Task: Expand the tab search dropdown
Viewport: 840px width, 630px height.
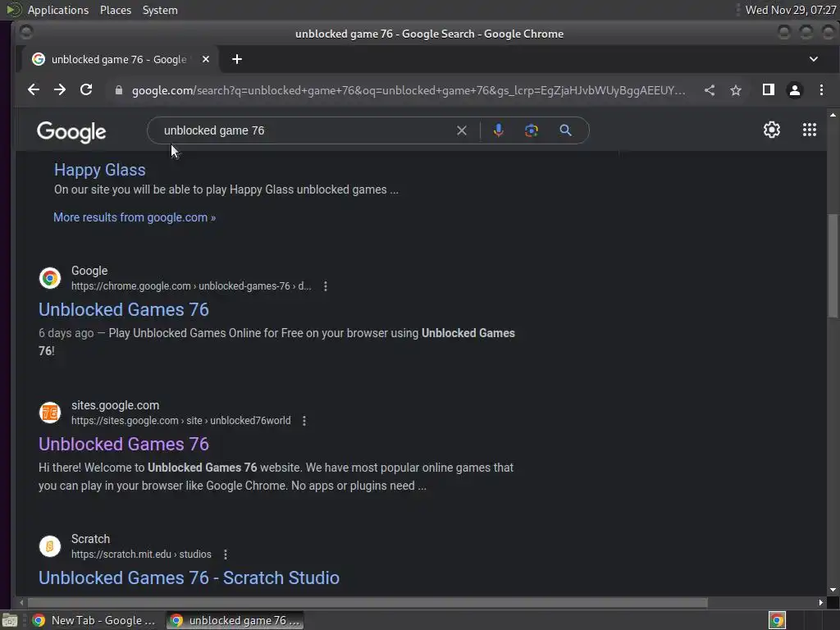Action: coord(813,59)
